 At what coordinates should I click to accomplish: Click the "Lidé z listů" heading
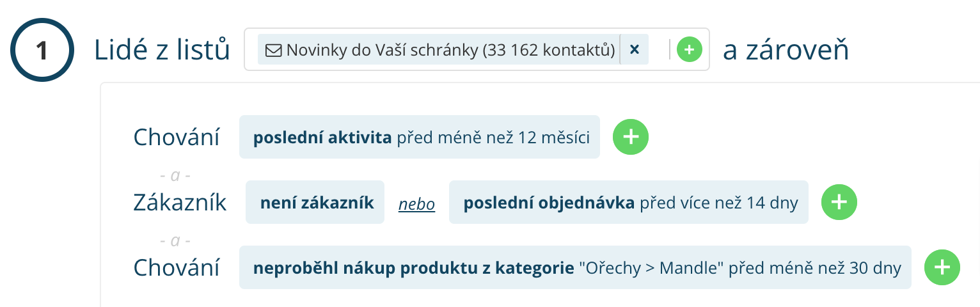162,50
